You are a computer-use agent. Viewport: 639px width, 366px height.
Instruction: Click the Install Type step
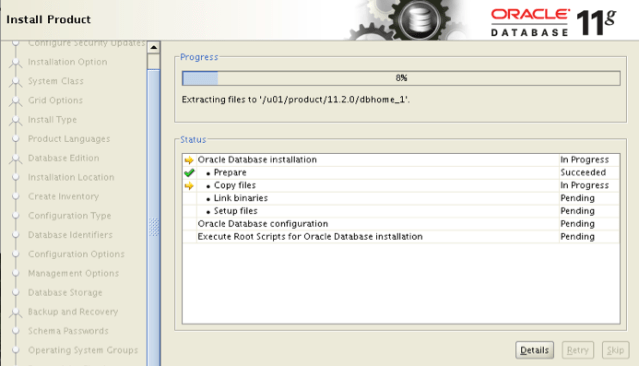(x=52, y=119)
